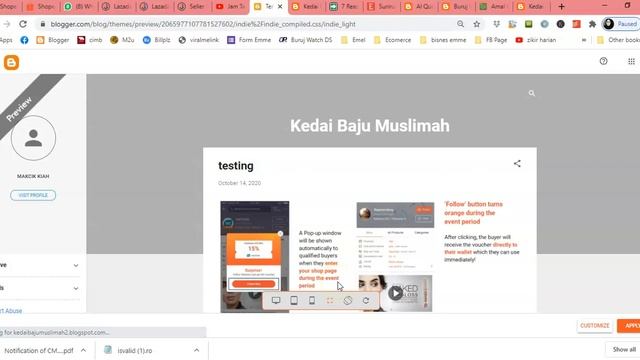The height and width of the screenshot is (360, 640).
Task: Select tablet preview device icon
Action: (x=294, y=300)
